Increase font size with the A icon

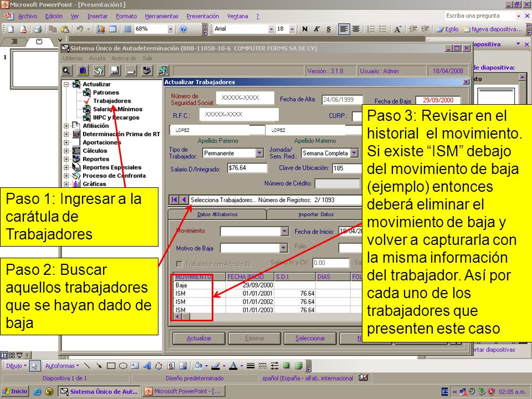click(397, 29)
